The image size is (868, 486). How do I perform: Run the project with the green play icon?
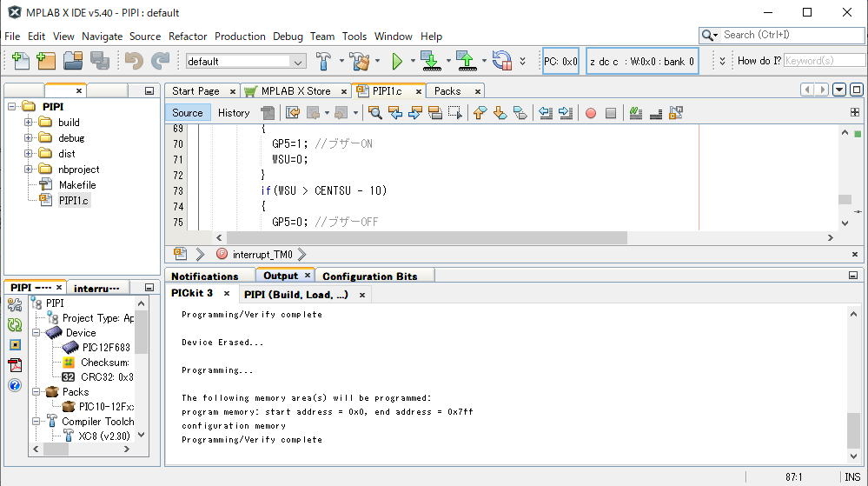396,61
